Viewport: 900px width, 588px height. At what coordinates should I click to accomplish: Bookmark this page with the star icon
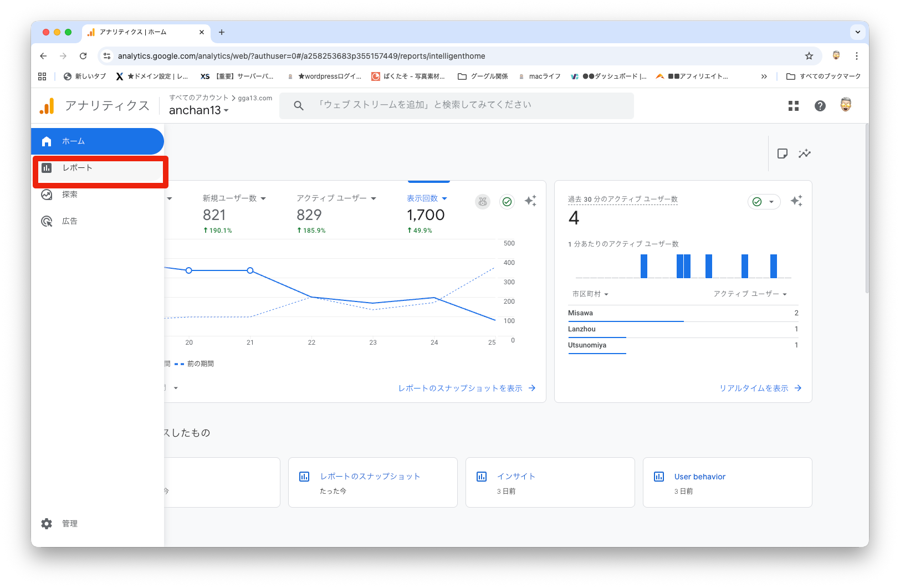click(x=809, y=56)
